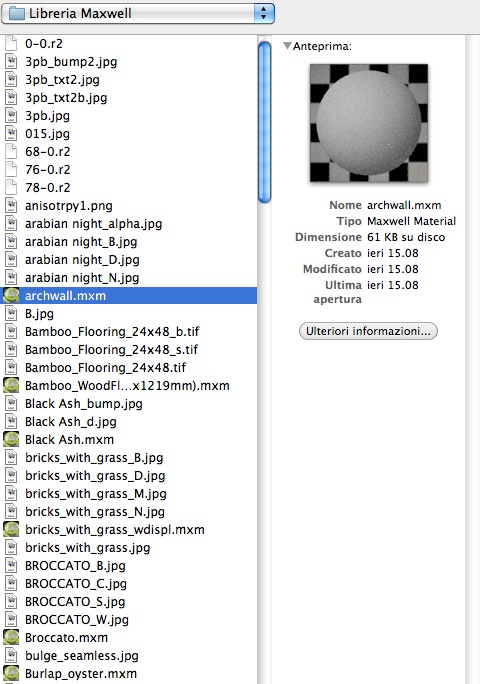Screen dimensions: 480x684
Task: Click the 0-0.r2 blank document icon
Action: click(x=11, y=44)
